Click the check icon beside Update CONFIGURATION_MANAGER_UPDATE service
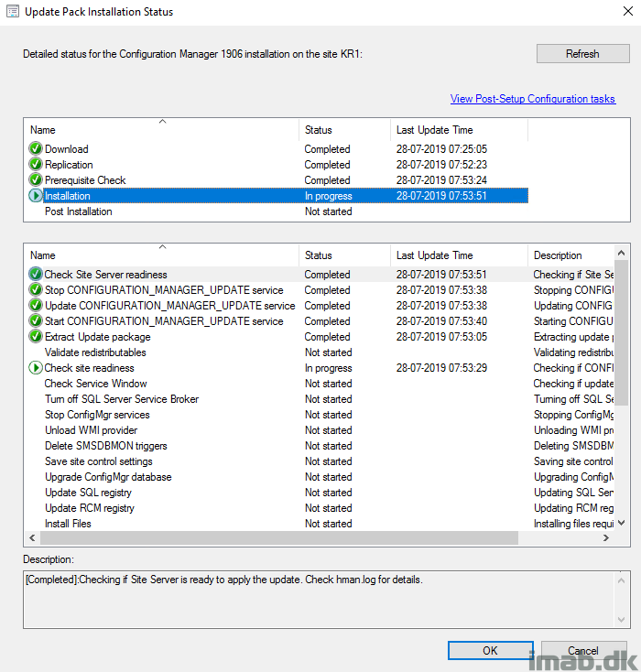Viewport: 641px width, 672px height. (x=36, y=305)
